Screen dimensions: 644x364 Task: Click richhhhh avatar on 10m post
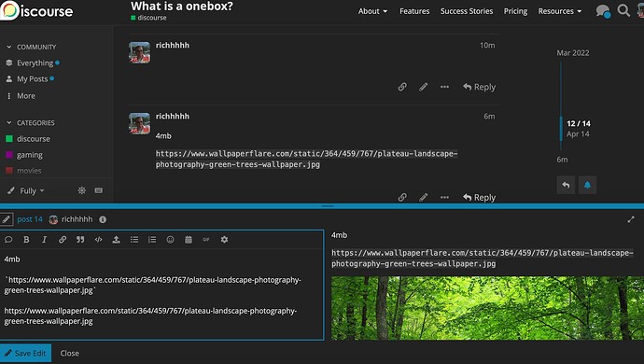[140, 52]
